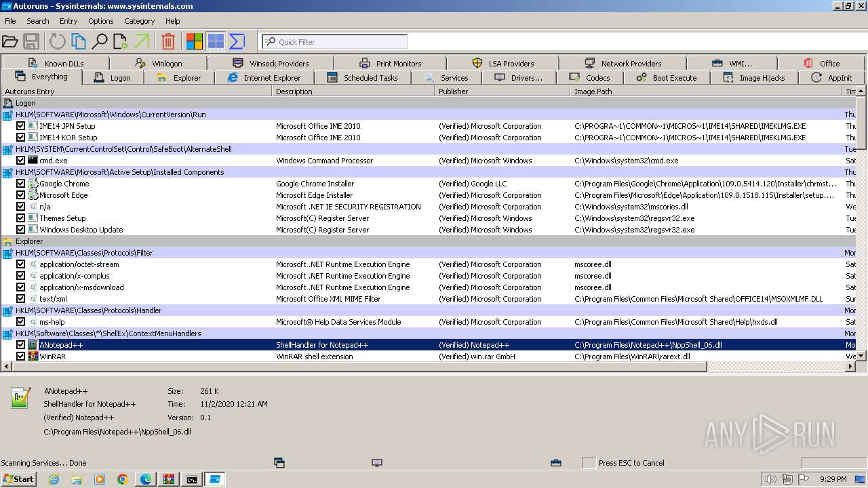The width and height of the screenshot is (868, 488).
Task: Open the Windows Start button
Action: pyautogui.click(x=18, y=479)
